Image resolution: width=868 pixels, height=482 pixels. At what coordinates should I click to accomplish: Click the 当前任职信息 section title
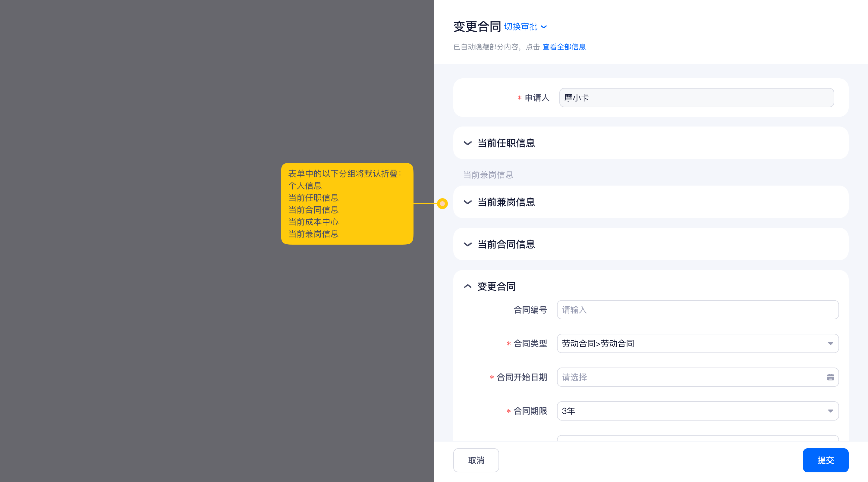click(506, 143)
